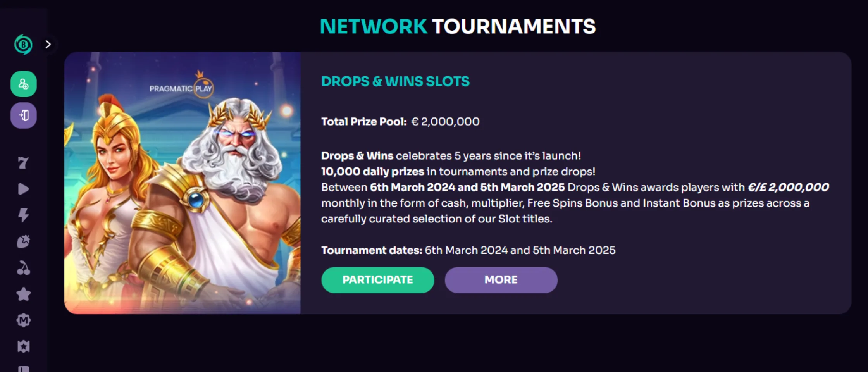This screenshot has height=372, width=868.
Task: Open the lucky seven slots icon
Action: (23, 163)
